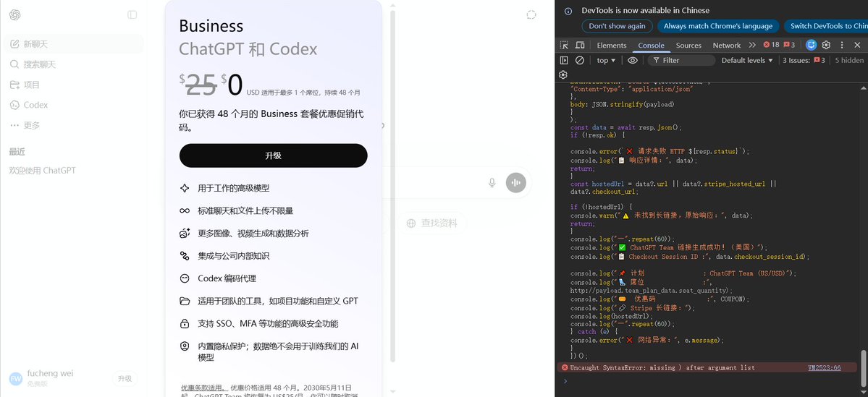Collapse the ChatGPT sidebar panel icon

[x=132, y=15]
